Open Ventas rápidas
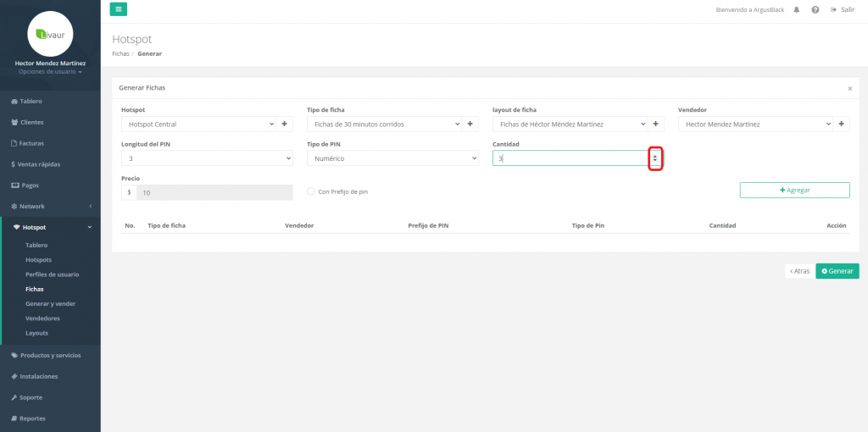The width and height of the screenshot is (868, 432). pos(36,164)
